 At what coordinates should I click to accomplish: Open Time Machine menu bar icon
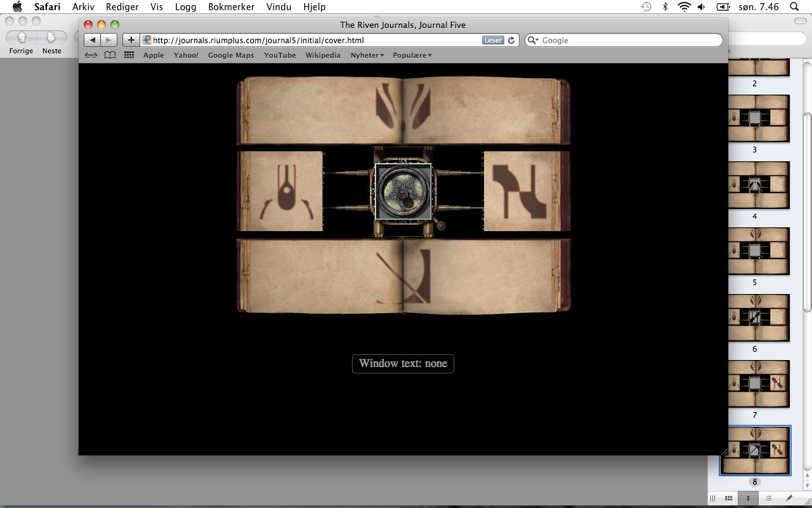coord(646,7)
